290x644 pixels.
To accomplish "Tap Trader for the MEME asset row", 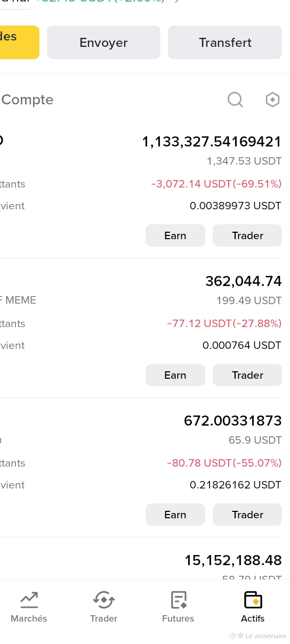I will 247,375.
